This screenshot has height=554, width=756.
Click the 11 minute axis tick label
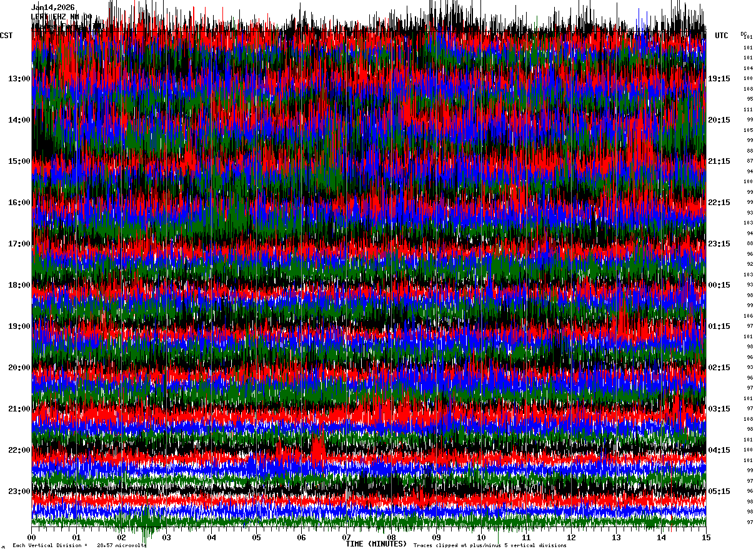click(x=527, y=537)
